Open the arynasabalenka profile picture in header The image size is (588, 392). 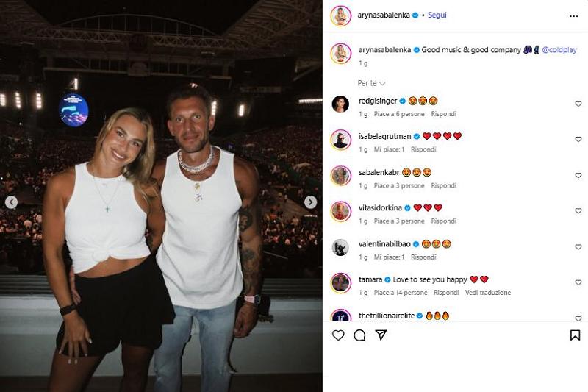340,15
